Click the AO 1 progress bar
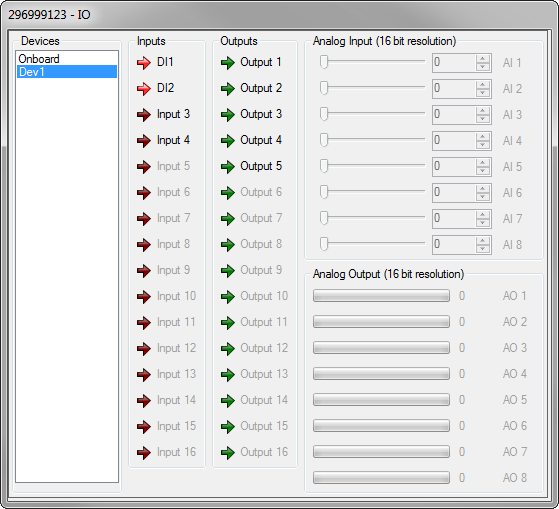The height and width of the screenshot is (509, 559). pos(381,296)
